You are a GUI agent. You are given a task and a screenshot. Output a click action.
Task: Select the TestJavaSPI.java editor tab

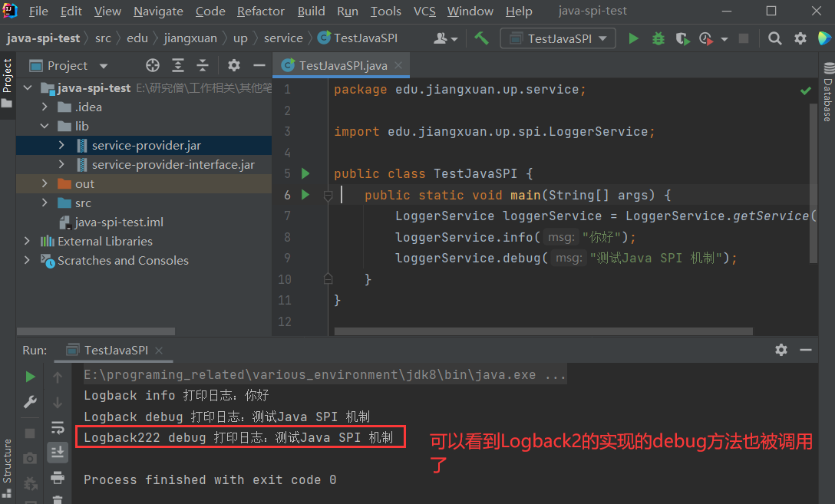coord(342,65)
